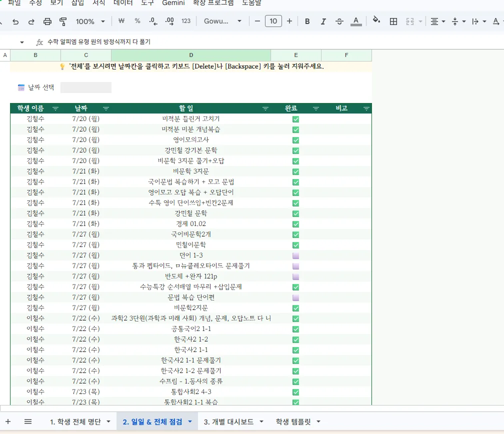Screen dimensions: 504x434
Task: Uncheck 완료 for 경제 01.02
Action: point(295,224)
